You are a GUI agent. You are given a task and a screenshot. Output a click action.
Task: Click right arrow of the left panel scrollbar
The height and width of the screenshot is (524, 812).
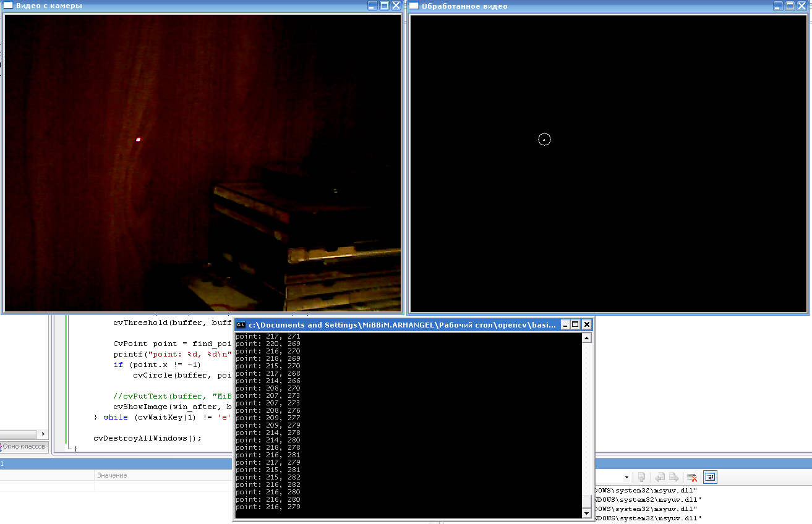(43, 434)
